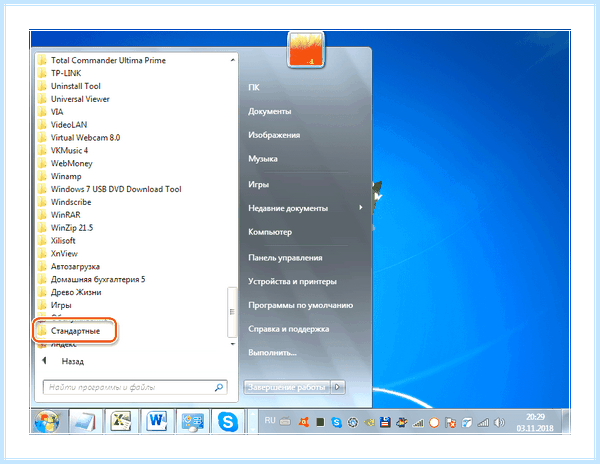Click the orange Avast tray icon
This screenshot has width=600, height=464.
[304, 422]
